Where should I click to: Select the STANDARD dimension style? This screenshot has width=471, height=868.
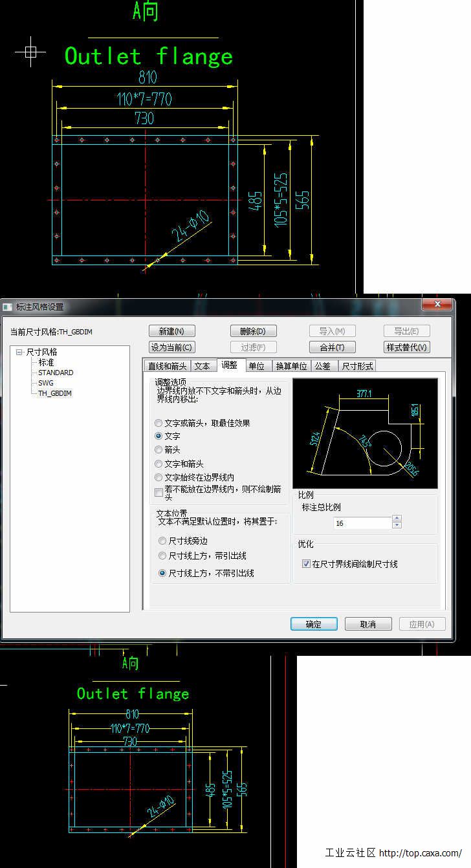(x=55, y=373)
